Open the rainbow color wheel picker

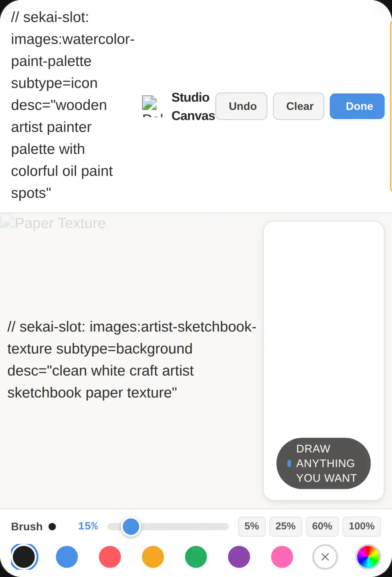[x=368, y=557]
